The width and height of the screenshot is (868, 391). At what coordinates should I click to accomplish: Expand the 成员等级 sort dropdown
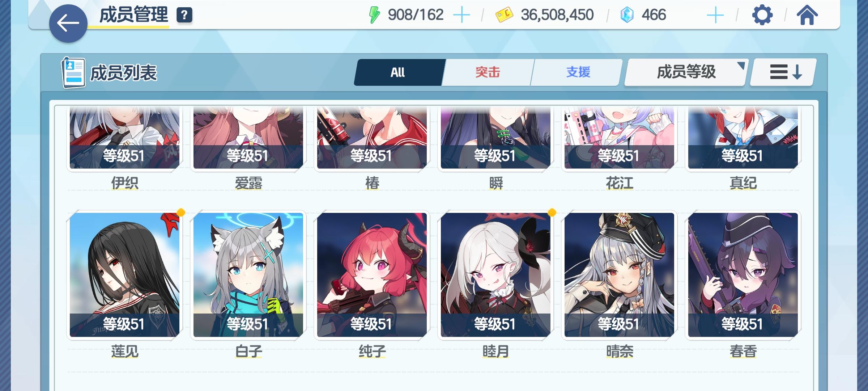(686, 72)
